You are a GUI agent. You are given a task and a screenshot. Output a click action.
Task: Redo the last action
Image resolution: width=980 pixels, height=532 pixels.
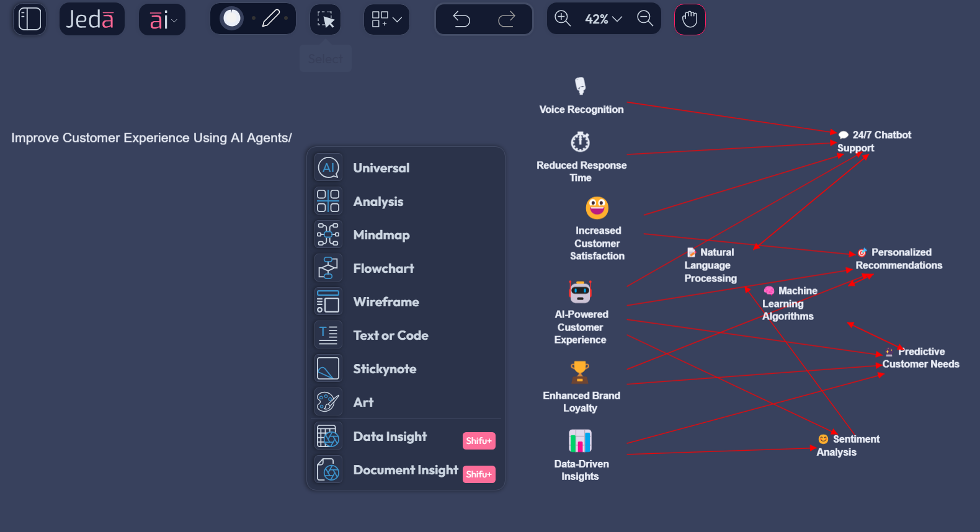(x=507, y=19)
